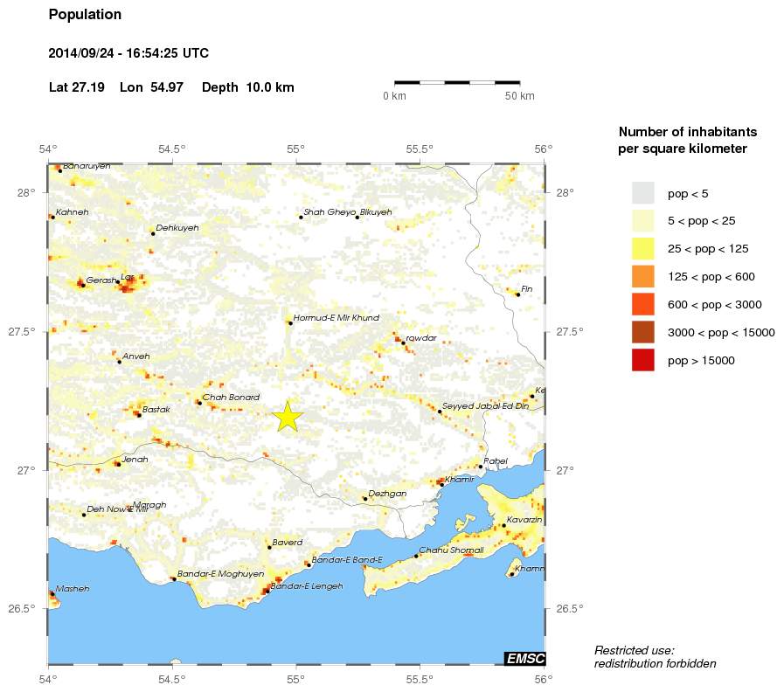Image resolution: width=784 pixels, height=692 pixels.
Task: Choose the '600 < pop < 3000' legend swatch
Action: point(643,305)
